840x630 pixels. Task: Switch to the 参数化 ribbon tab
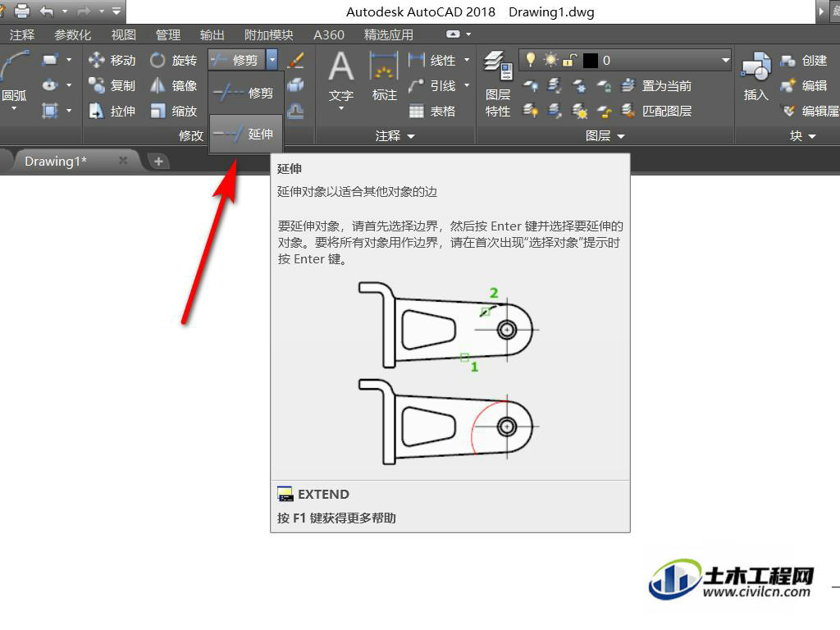pos(73,34)
